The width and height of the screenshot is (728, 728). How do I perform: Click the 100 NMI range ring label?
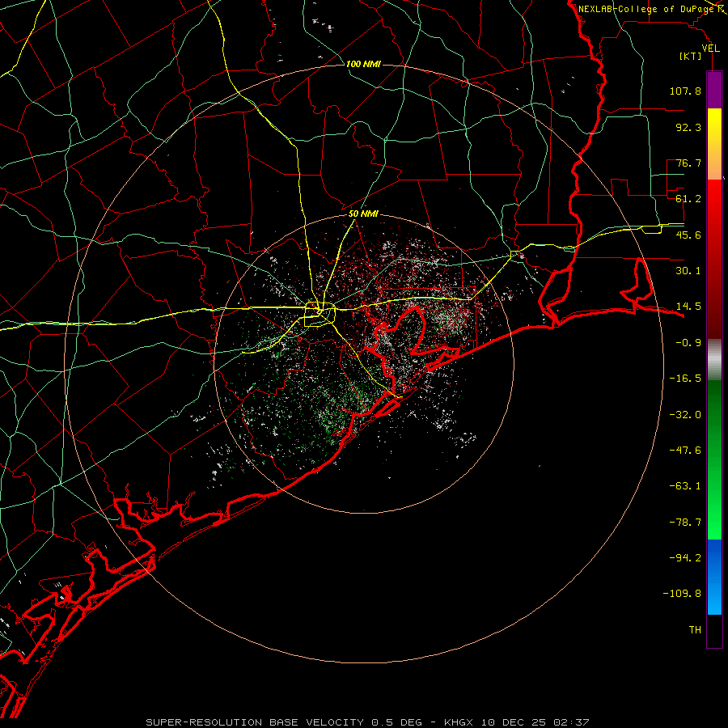tap(363, 64)
